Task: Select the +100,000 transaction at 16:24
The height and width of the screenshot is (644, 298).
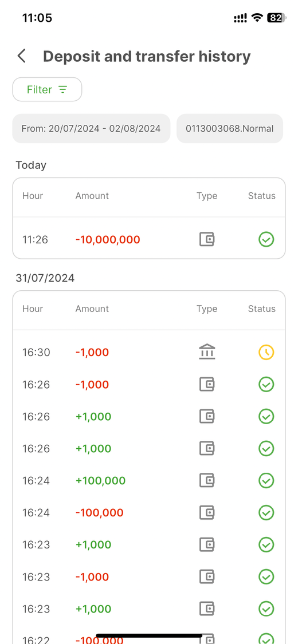Action: tap(149, 480)
